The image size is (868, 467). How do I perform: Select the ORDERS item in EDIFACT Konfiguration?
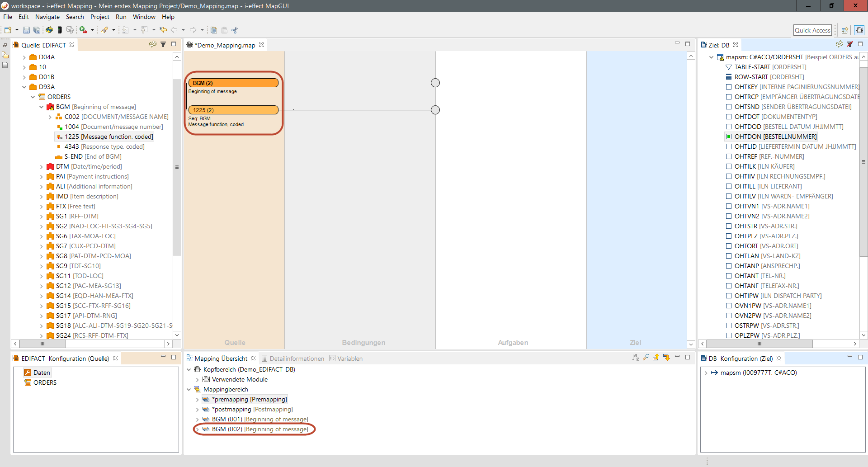[45, 382]
